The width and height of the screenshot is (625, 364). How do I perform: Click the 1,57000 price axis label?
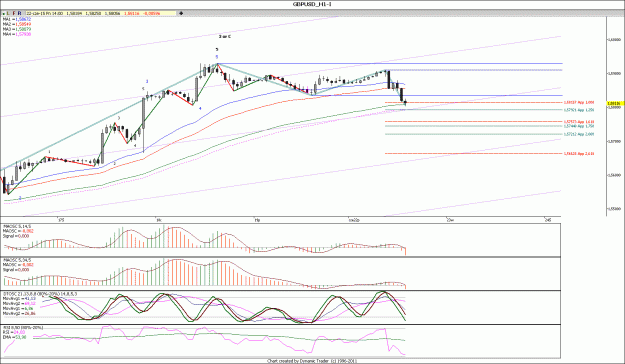(614, 141)
